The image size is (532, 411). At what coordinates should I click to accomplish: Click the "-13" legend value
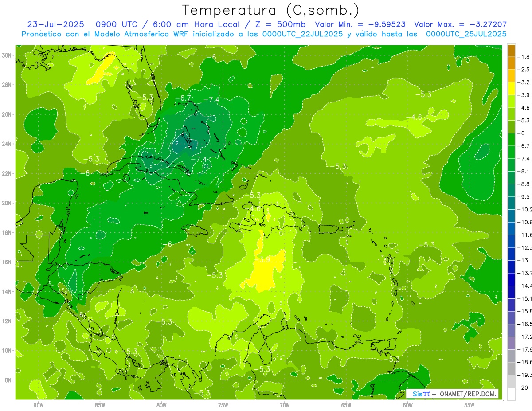point(522,260)
